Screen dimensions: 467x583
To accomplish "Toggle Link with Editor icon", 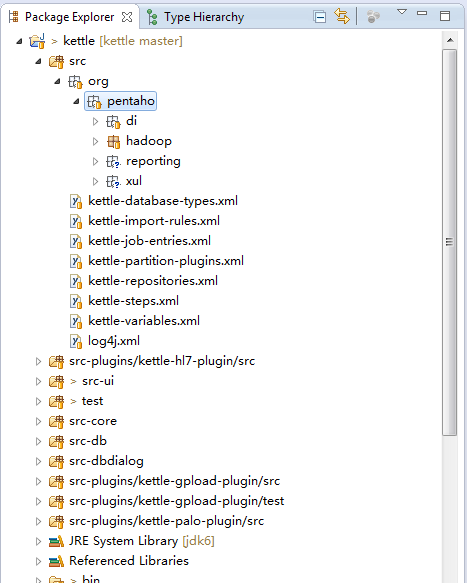I will [x=342, y=16].
